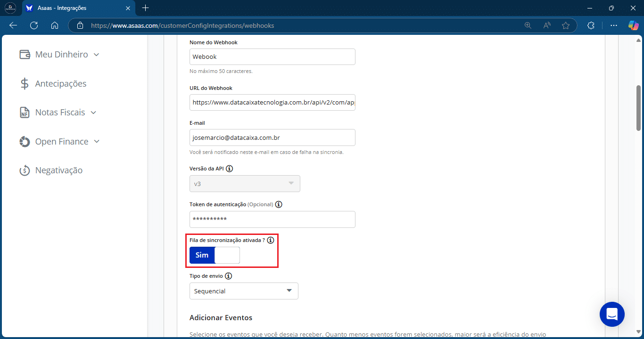This screenshot has width=644, height=339.
Task: Click the 'No máximo 50 caracteres.' hint
Action: [x=221, y=71]
